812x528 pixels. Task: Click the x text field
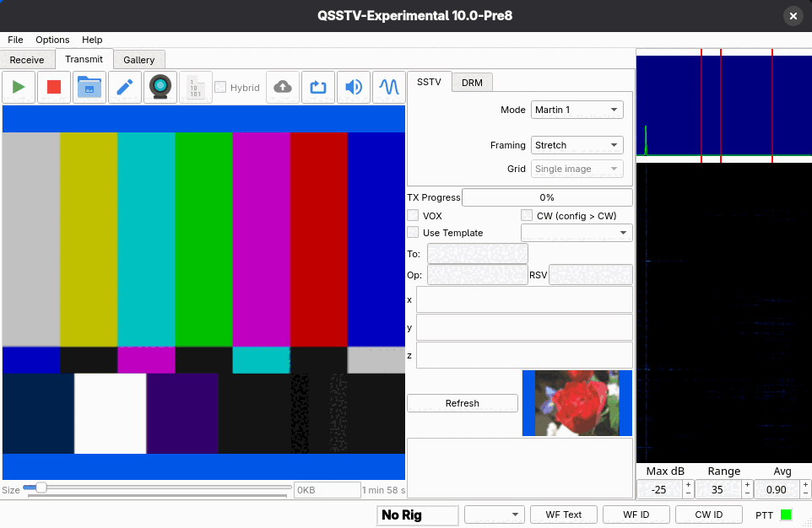coord(524,299)
